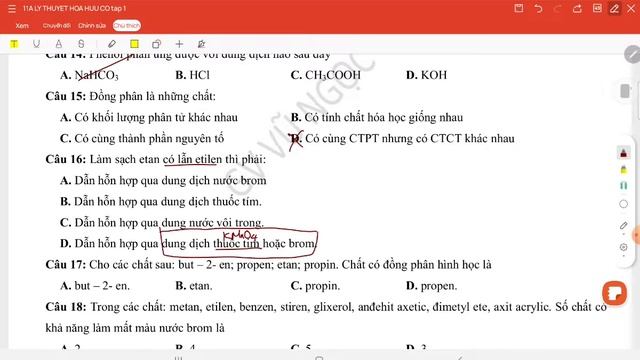Viewport: 640px width, 360px height.
Task: Redo the undone annotation
Action: click(x=558, y=8)
